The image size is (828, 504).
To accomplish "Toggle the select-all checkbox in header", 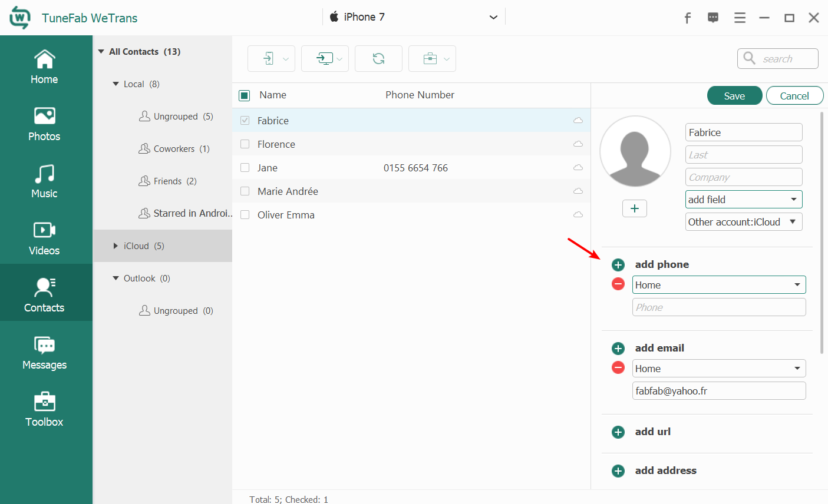I will click(x=245, y=95).
